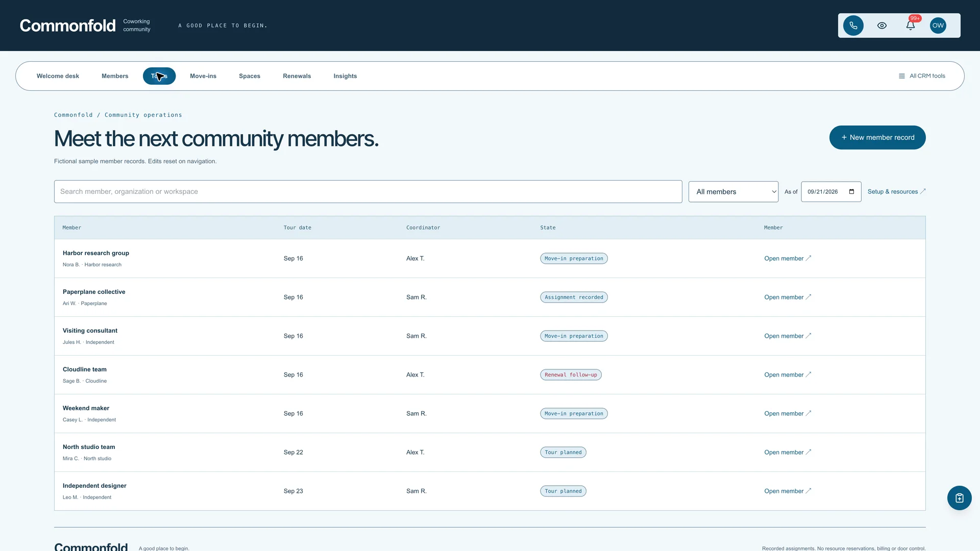This screenshot has height=551, width=980.
Task: Open the notifications bell with 99+ badge
Action: (x=910, y=26)
